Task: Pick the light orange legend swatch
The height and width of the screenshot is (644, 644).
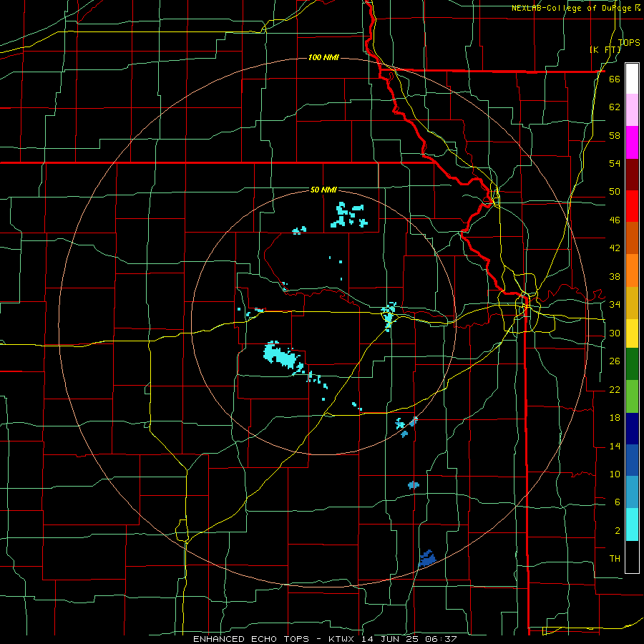Action: (x=632, y=270)
